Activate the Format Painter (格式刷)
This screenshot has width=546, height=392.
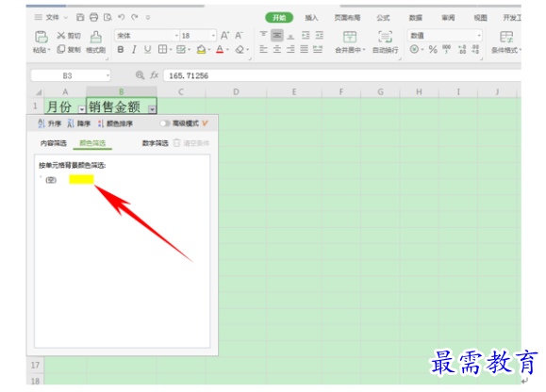(96, 42)
